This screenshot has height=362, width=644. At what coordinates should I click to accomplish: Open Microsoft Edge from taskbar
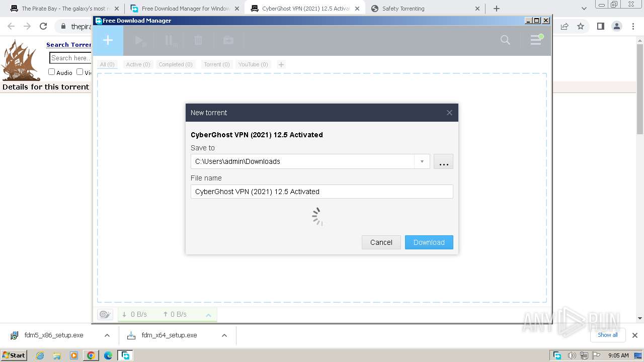[108, 355]
